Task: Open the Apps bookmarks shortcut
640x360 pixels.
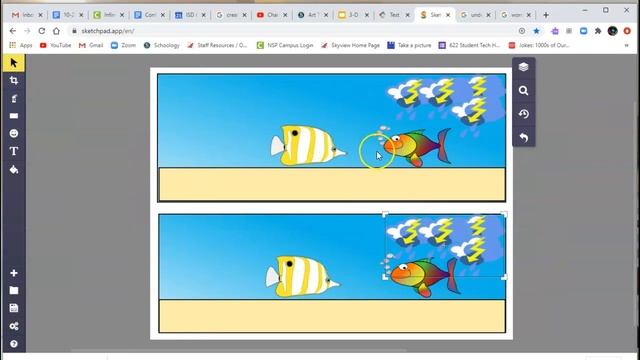Action: pyautogui.click(x=21, y=45)
